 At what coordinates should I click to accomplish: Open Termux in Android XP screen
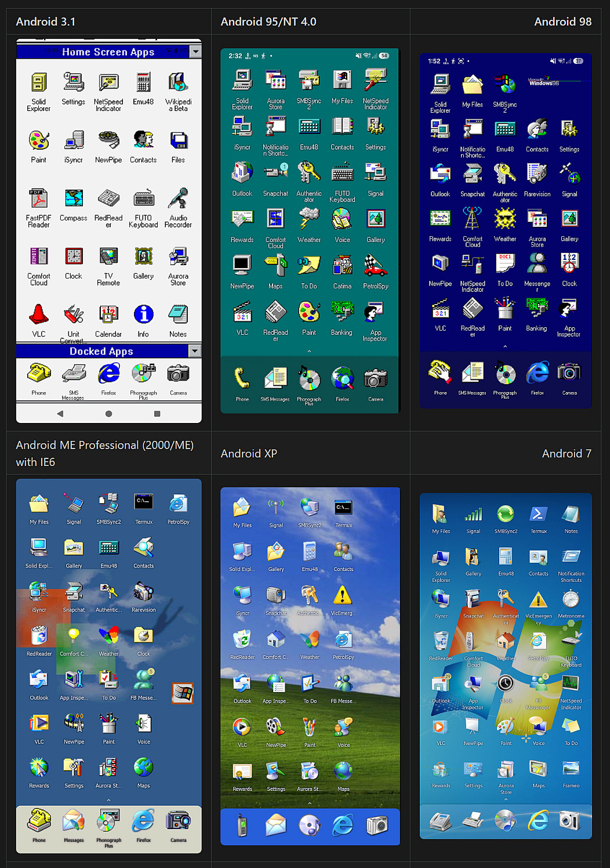[343, 507]
